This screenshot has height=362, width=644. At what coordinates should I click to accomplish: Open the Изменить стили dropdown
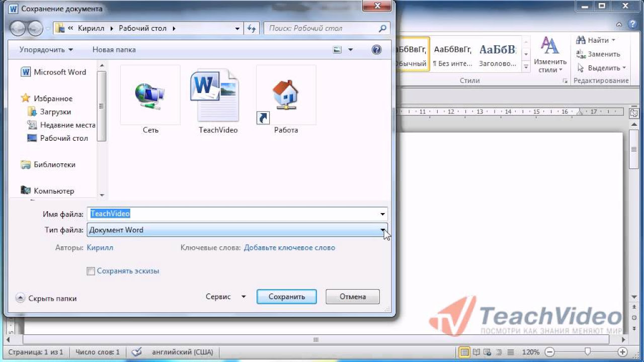(x=550, y=55)
